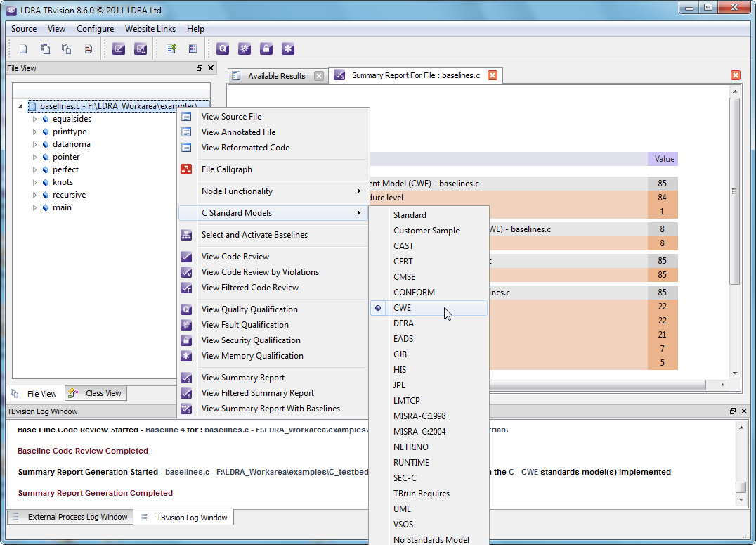Click the Select and Activate Baselines icon
Image resolution: width=756 pixels, height=545 pixels.
click(186, 235)
